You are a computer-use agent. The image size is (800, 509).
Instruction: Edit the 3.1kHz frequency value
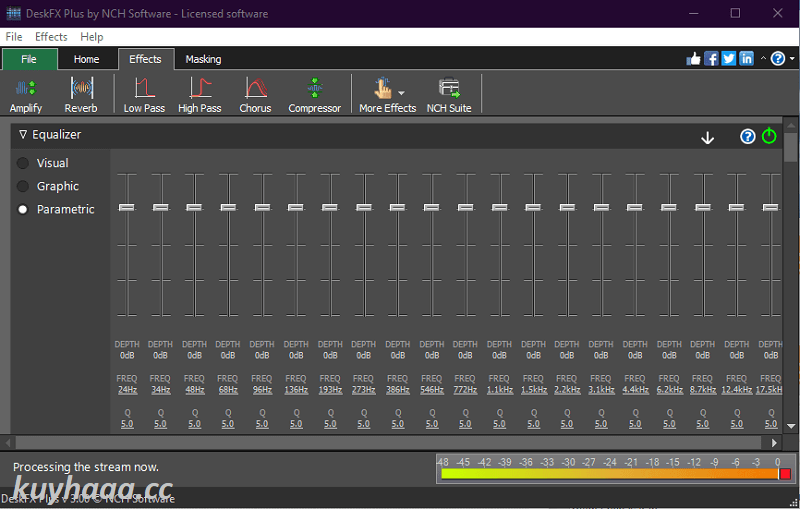[601, 390]
